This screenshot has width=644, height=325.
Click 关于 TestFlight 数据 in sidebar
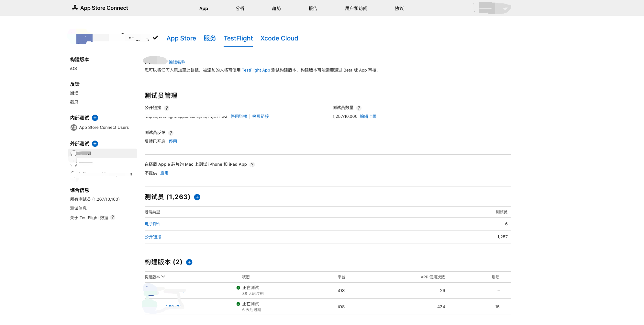pos(89,218)
